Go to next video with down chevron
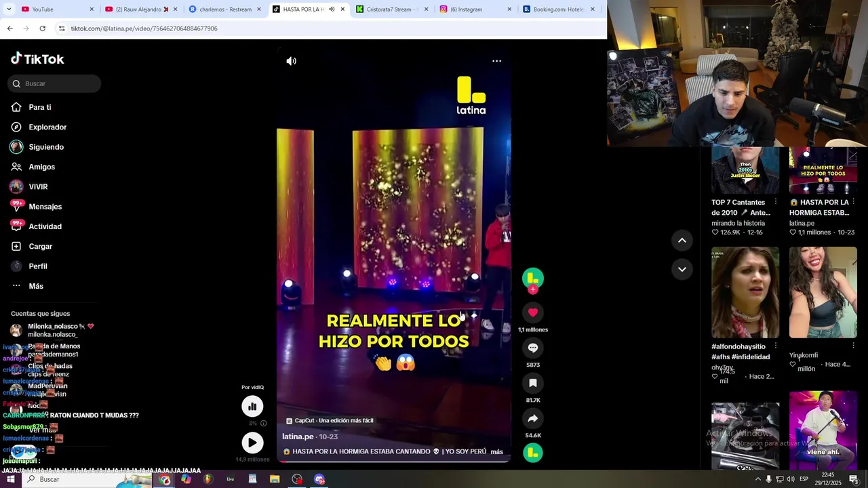 (682, 269)
